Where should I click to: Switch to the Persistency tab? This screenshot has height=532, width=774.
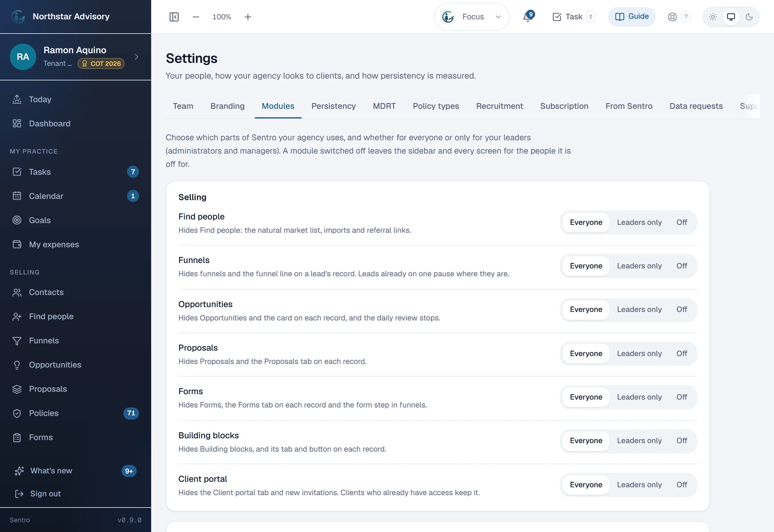tap(333, 106)
